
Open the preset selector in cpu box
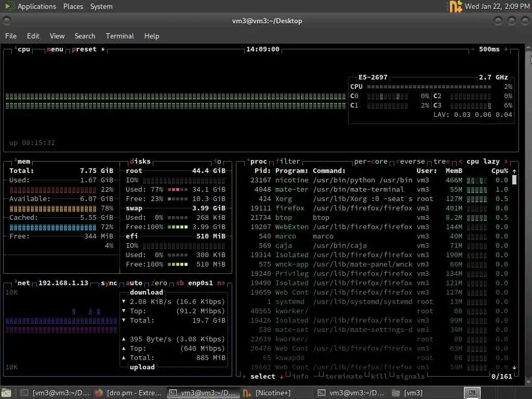84,49
